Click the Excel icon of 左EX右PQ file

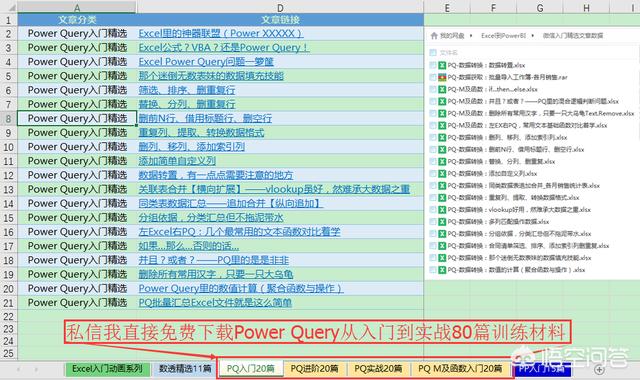[442, 125]
